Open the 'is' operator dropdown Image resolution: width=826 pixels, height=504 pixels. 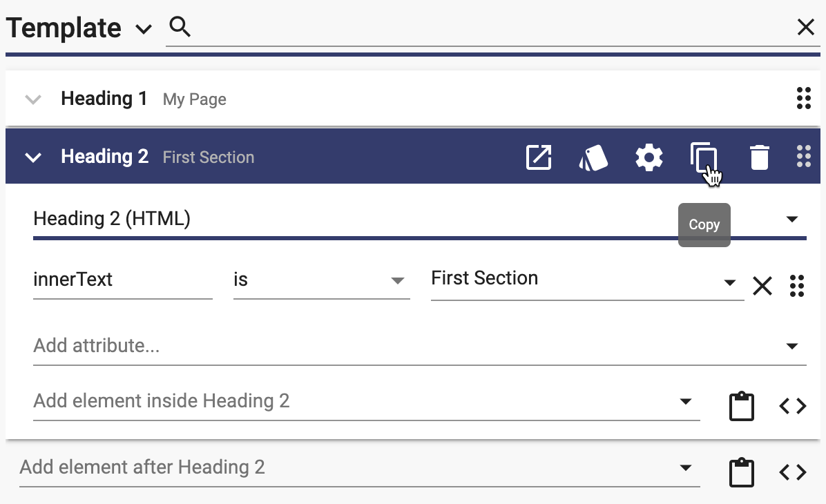tap(321, 280)
